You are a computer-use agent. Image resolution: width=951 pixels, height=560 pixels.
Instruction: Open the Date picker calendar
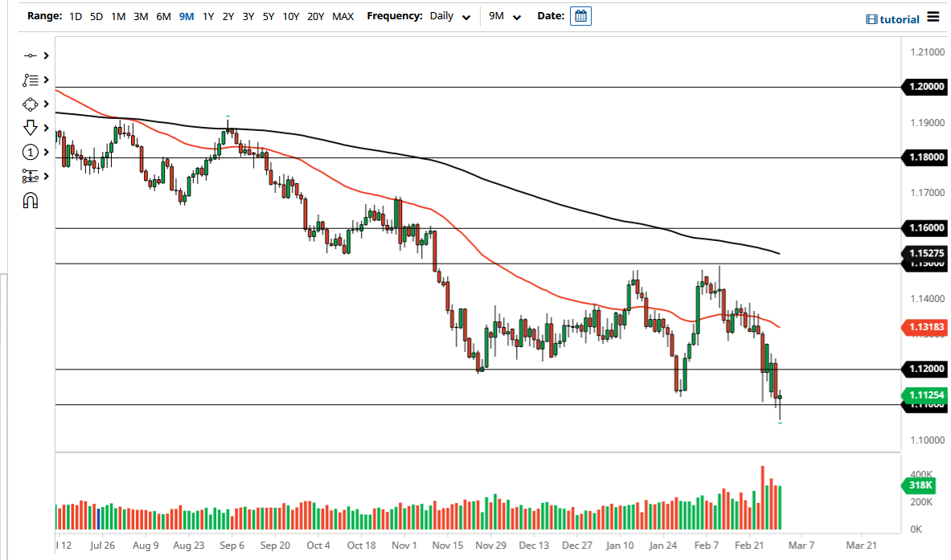click(x=580, y=15)
